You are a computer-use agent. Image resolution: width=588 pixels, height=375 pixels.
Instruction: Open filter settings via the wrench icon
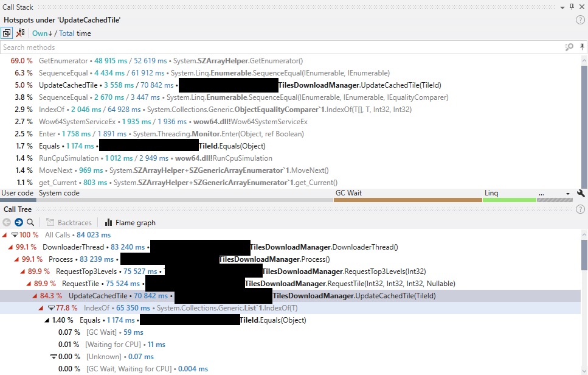pos(581,192)
